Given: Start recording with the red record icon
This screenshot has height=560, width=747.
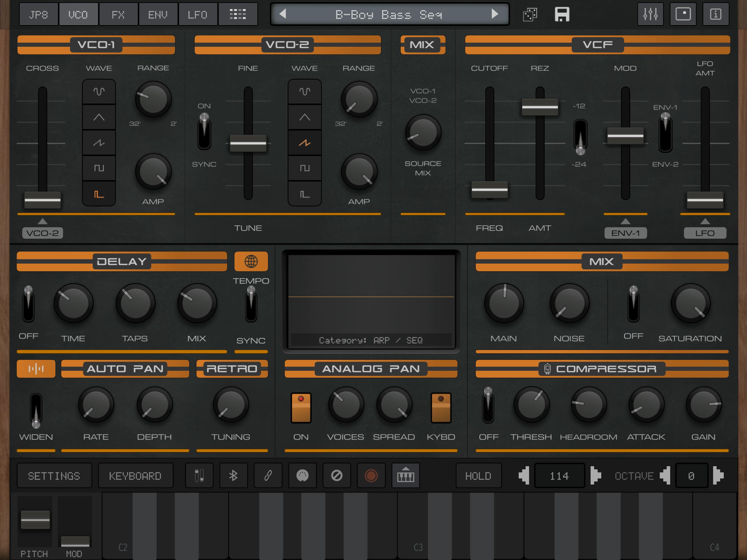Looking at the screenshot, I should tap(371, 476).
